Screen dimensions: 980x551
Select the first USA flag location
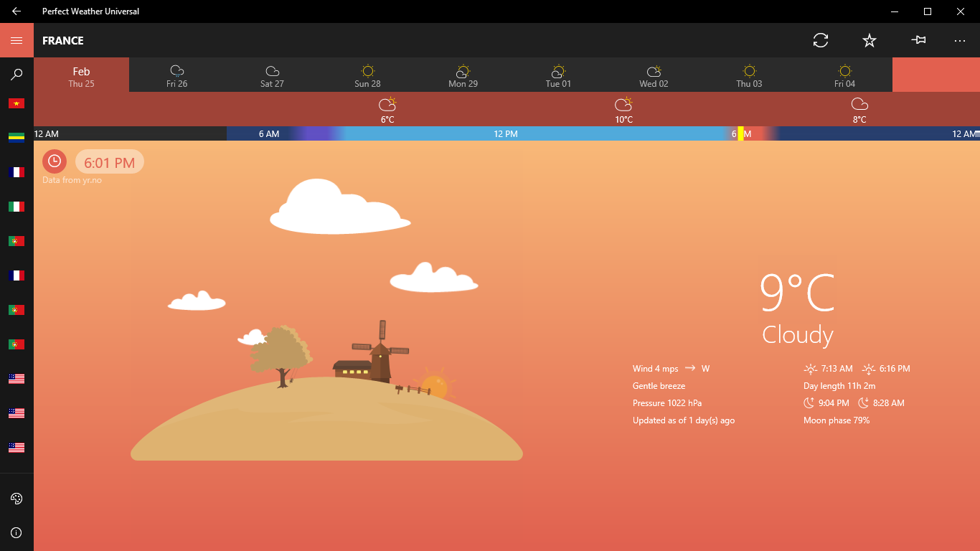17,378
